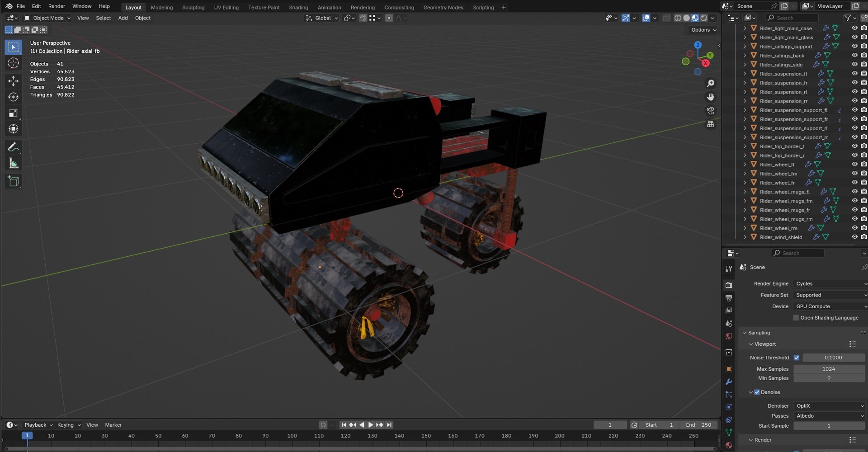Select the Transform tool

[x=13, y=129]
